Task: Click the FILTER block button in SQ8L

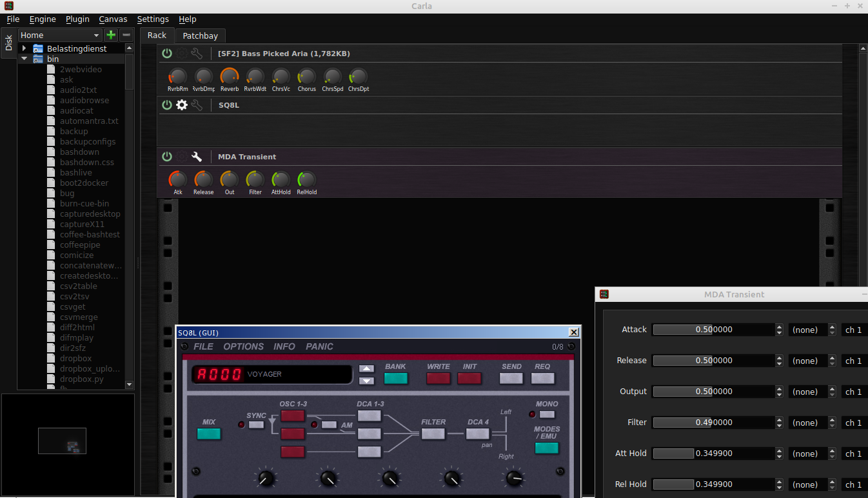Action: (433, 433)
